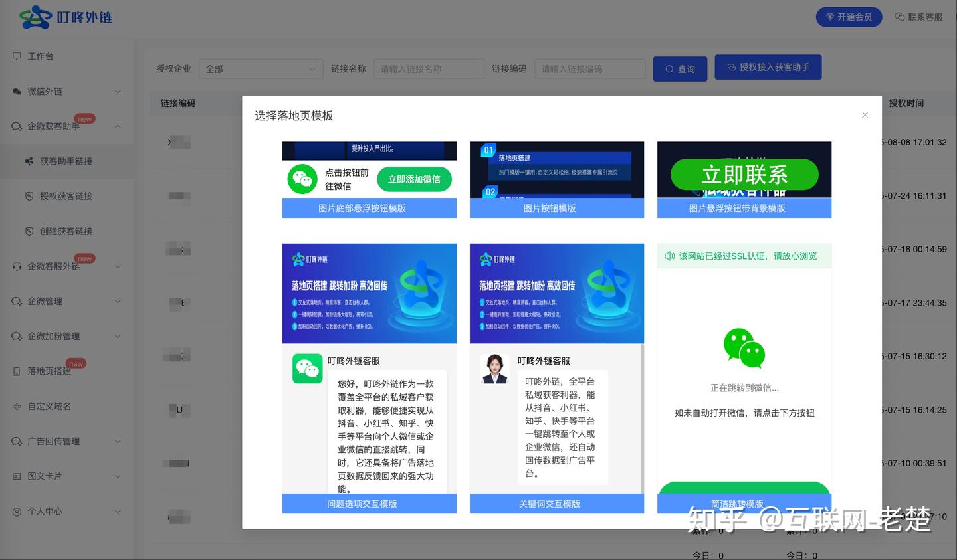Image resolution: width=957 pixels, height=560 pixels.
Task: Select the 关键词交互模版 template label
Action: tap(557, 504)
